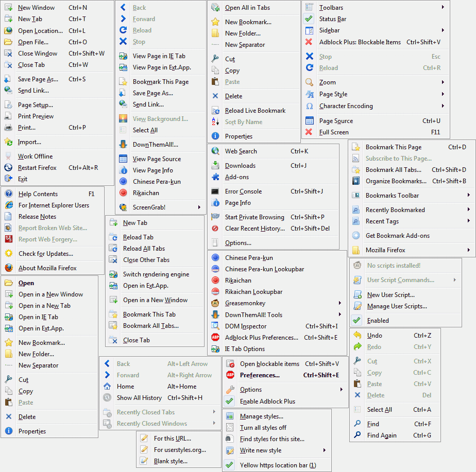
Task: Click the Home house icon
Action: click(107, 386)
